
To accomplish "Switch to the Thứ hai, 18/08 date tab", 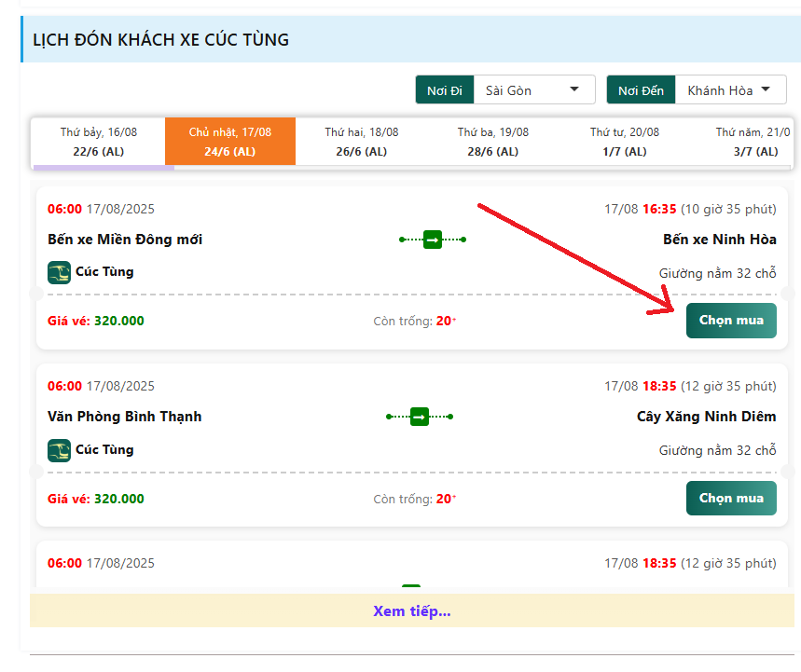I will [362, 142].
